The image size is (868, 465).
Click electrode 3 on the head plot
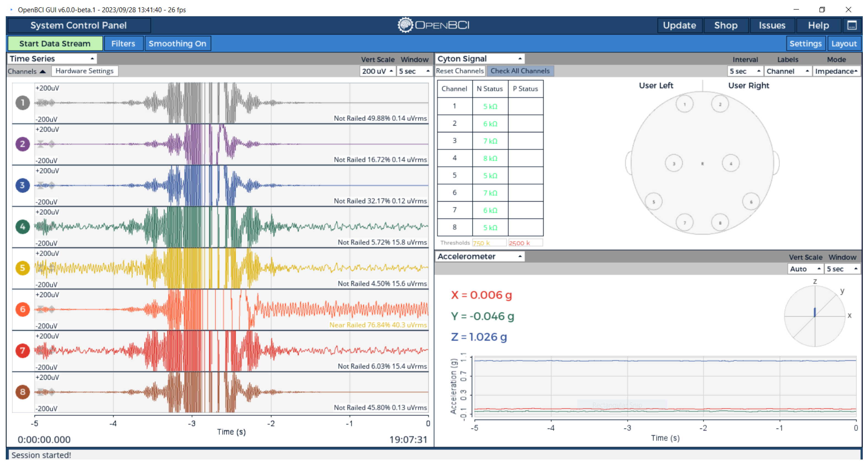pos(674,163)
